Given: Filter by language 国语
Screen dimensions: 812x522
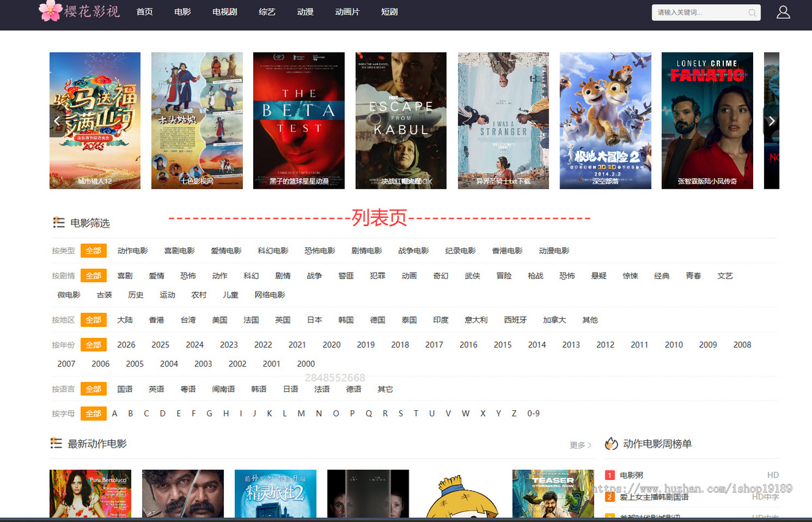Looking at the screenshot, I should tap(125, 389).
